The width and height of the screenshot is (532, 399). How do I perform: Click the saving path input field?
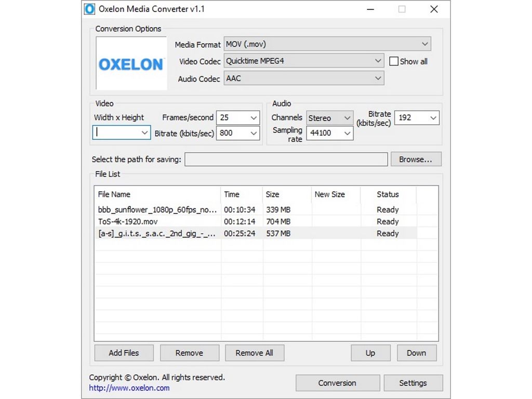tap(286, 159)
